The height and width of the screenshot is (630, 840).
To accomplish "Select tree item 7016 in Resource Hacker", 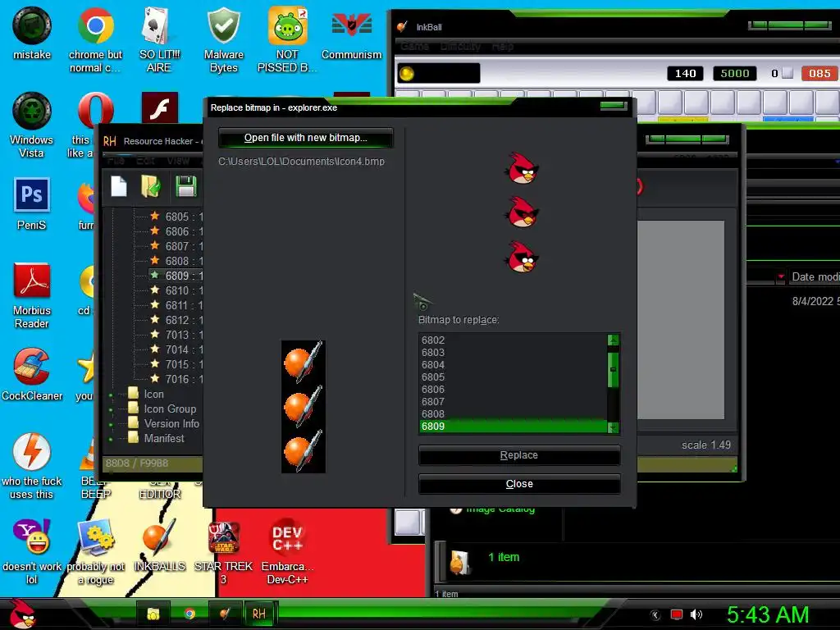I will [x=177, y=379].
